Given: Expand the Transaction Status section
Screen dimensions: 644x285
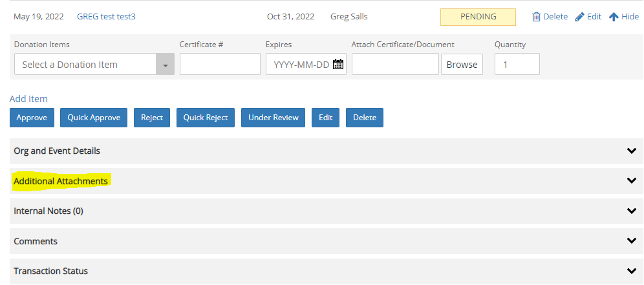Looking at the screenshot, I should pyautogui.click(x=327, y=271).
